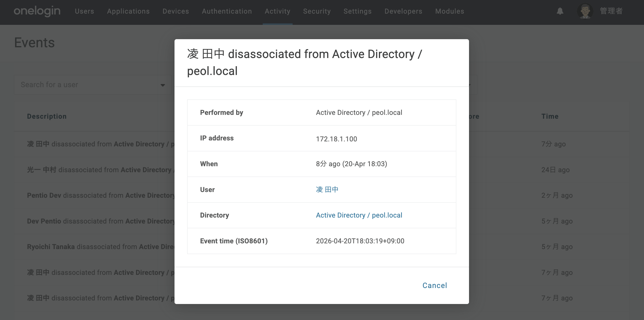Click the ISO8601 event time value
The image size is (644, 320).
click(360, 241)
